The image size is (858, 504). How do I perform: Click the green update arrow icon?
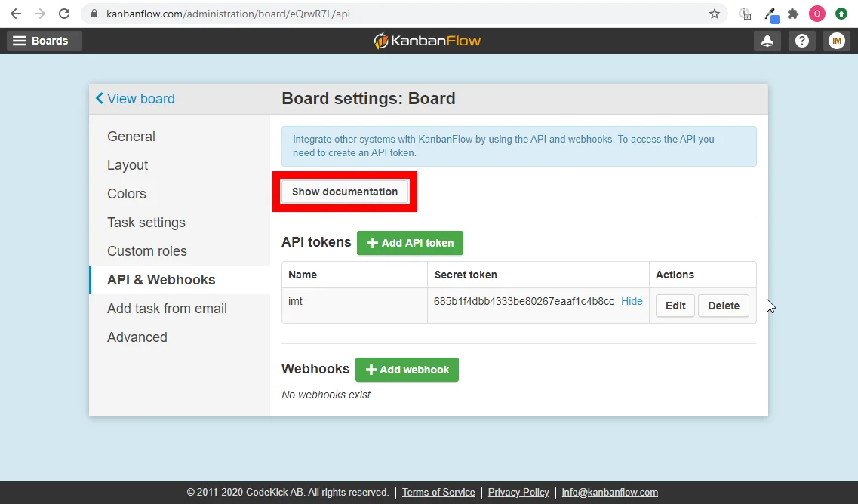[841, 14]
